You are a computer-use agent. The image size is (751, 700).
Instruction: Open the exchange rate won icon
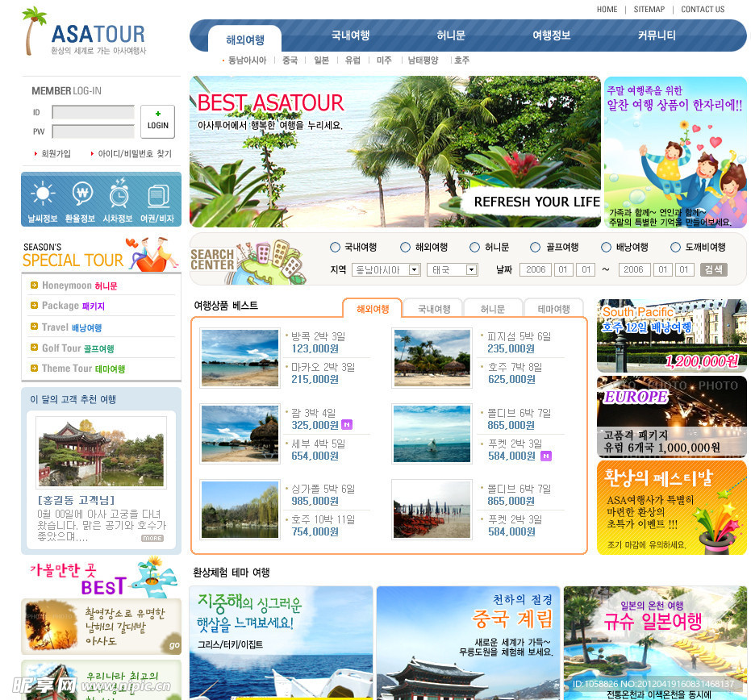[82, 193]
